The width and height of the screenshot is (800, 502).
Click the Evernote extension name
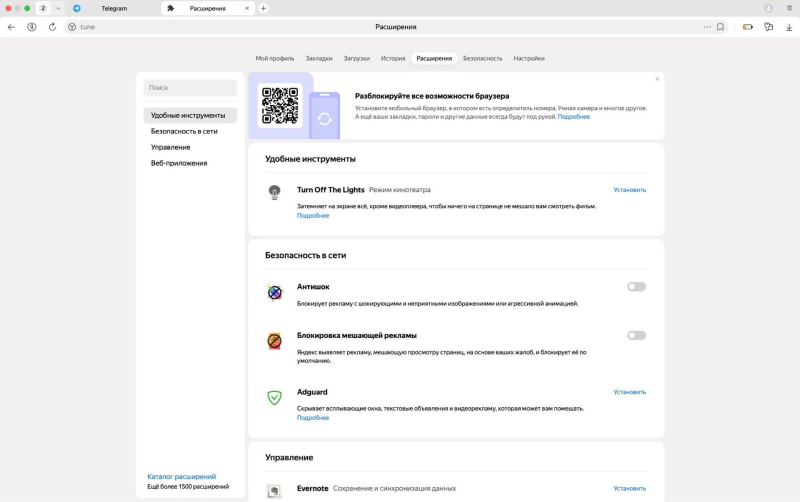click(x=312, y=488)
